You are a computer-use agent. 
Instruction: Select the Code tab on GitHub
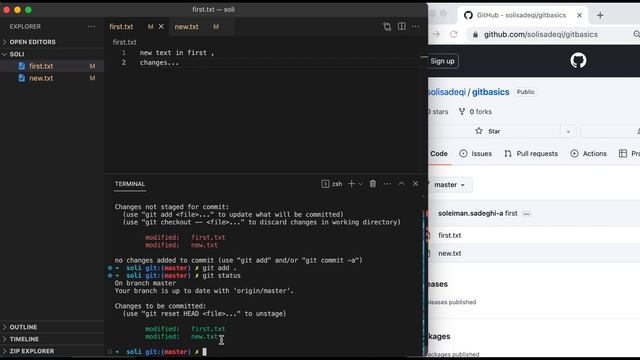coord(439,154)
